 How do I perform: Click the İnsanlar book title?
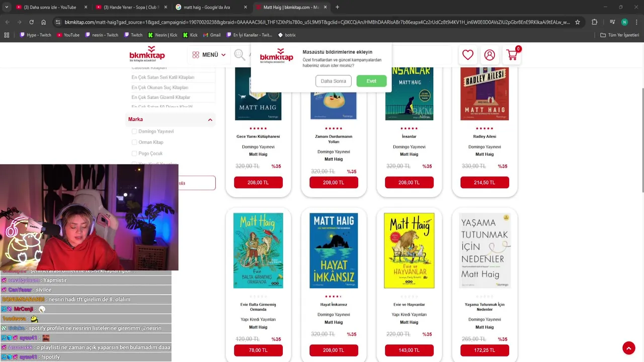pyautogui.click(x=409, y=136)
